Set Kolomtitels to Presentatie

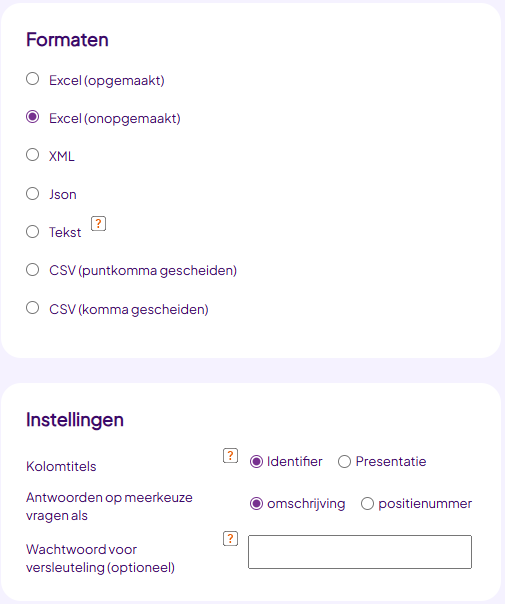(344, 461)
